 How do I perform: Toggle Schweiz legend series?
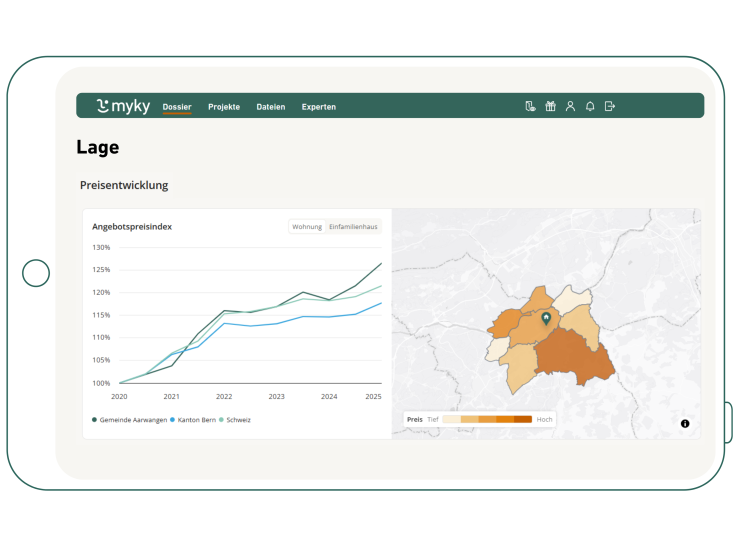236,420
